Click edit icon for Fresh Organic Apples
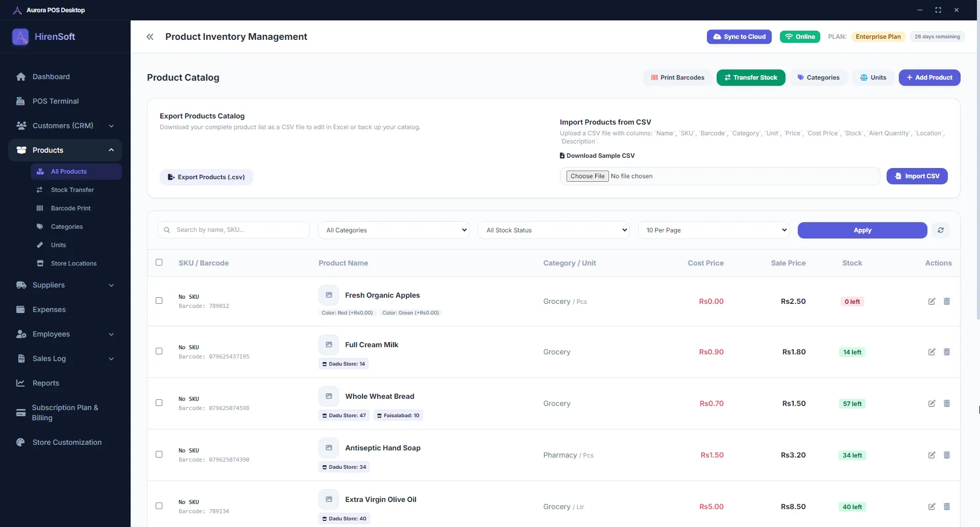The width and height of the screenshot is (980, 527). click(932, 301)
